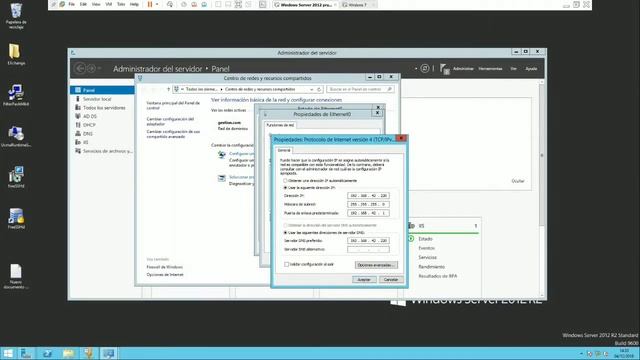640x360 pixels.
Task: Click Server Manager back navigation arrow
Action: pyautogui.click(x=80, y=68)
